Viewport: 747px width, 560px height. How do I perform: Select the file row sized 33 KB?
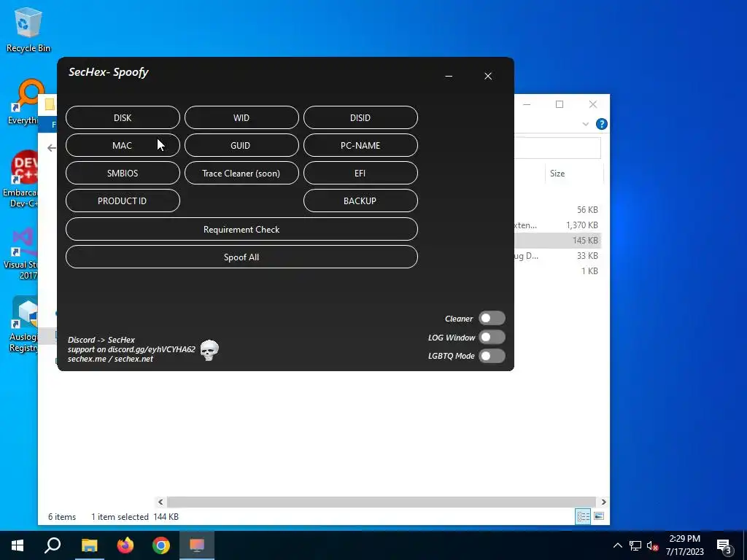pos(558,255)
